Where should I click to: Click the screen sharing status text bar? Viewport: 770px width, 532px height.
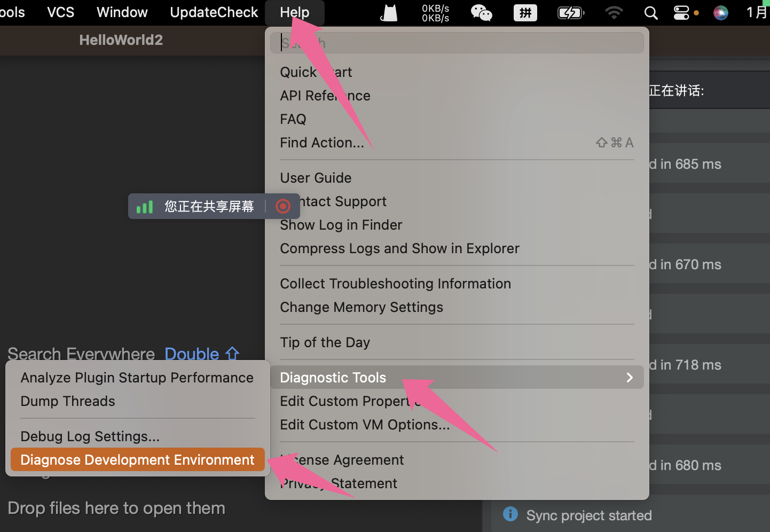(209, 207)
